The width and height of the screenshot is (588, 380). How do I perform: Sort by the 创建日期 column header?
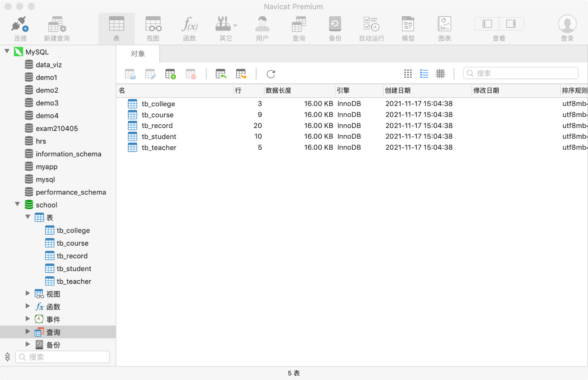pyautogui.click(x=398, y=90)
